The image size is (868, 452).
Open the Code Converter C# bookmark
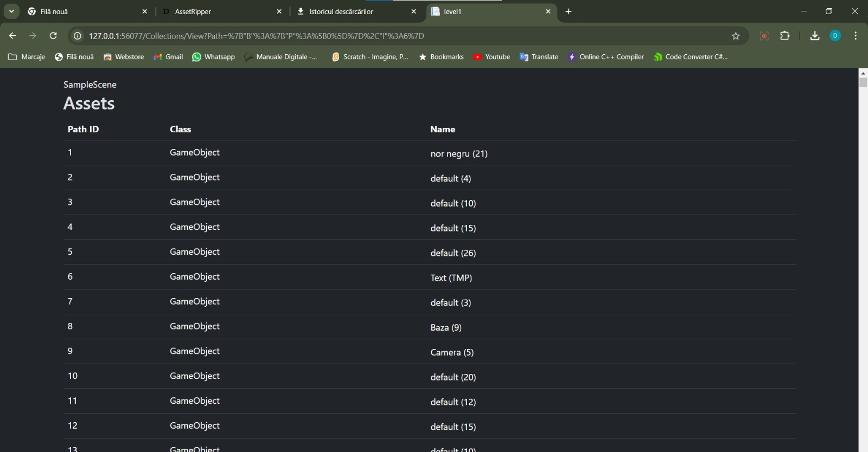click(690, 57)
